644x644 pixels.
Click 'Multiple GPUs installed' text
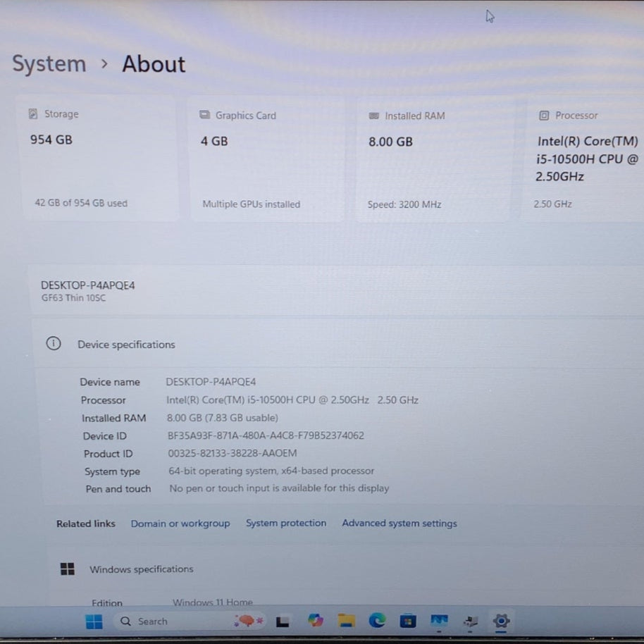coord(252,204)
